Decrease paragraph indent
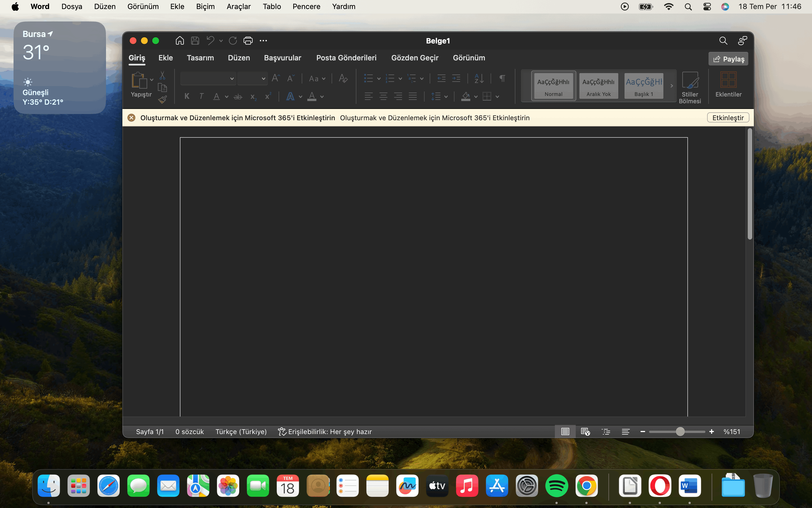812x508 pixels. click(441, 78)
